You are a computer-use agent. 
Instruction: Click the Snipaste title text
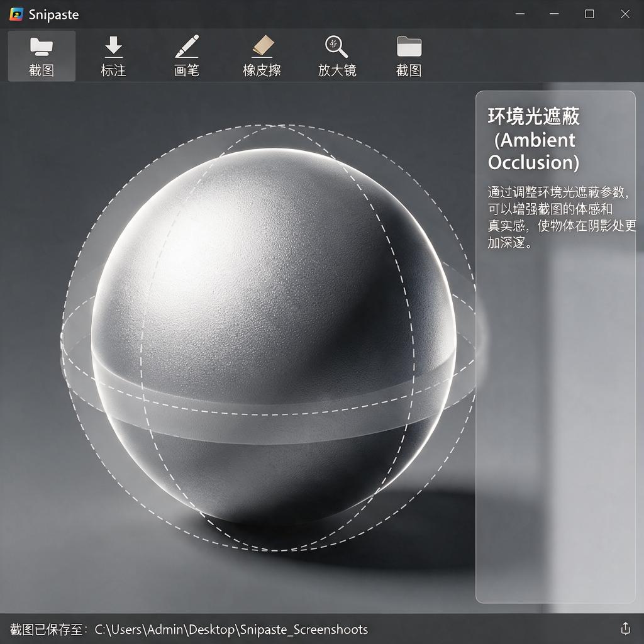coord(53,15)
